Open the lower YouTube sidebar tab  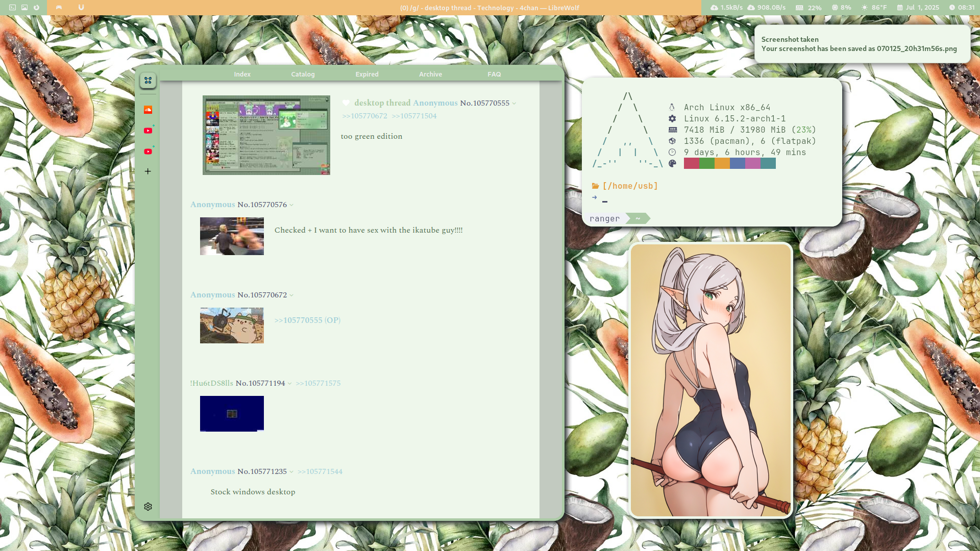[x=148, y=152]
